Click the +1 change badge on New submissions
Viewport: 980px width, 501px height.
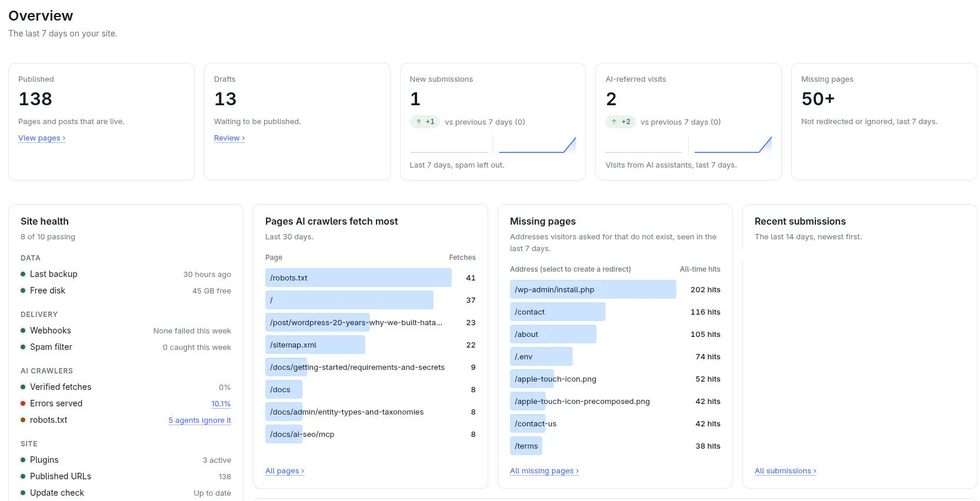pyautogui.click(x=425, y=122)
